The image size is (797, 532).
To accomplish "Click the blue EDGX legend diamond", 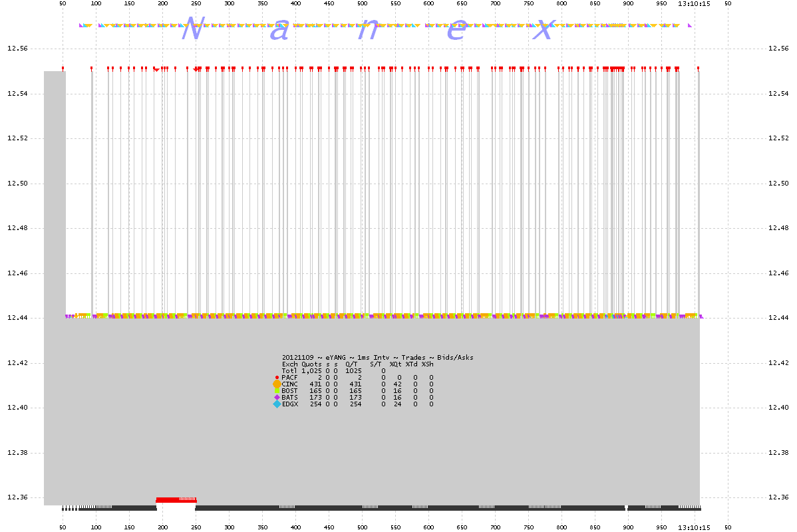I will 277,404.
